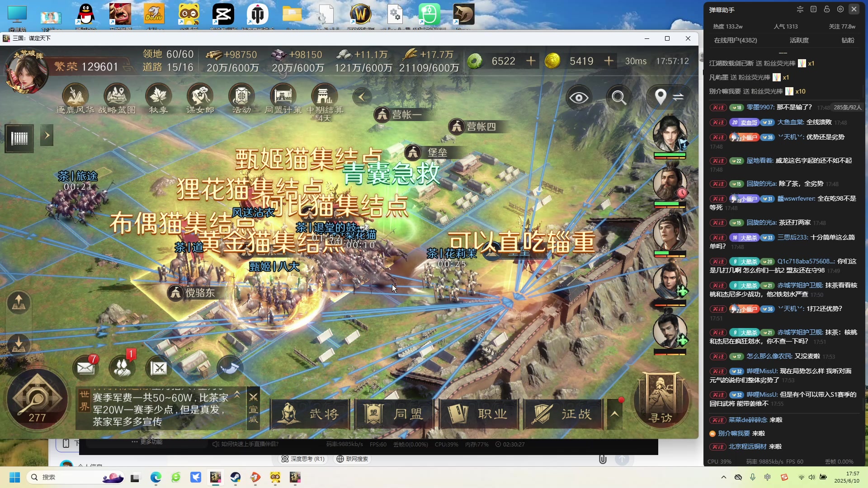Viewport: 868px width, 488px height.
Task: Expand the troop list side arrow
Action: pyautogui.click(x=47, y=135)
